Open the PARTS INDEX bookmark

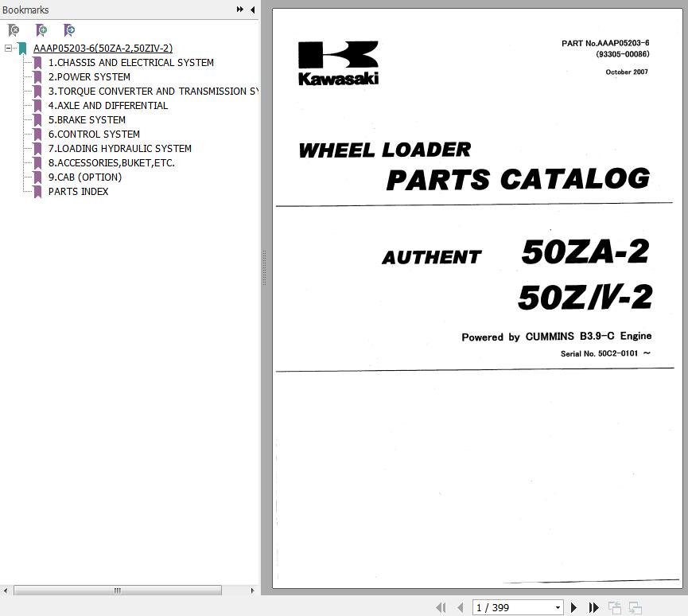click(x=78, y=192)
